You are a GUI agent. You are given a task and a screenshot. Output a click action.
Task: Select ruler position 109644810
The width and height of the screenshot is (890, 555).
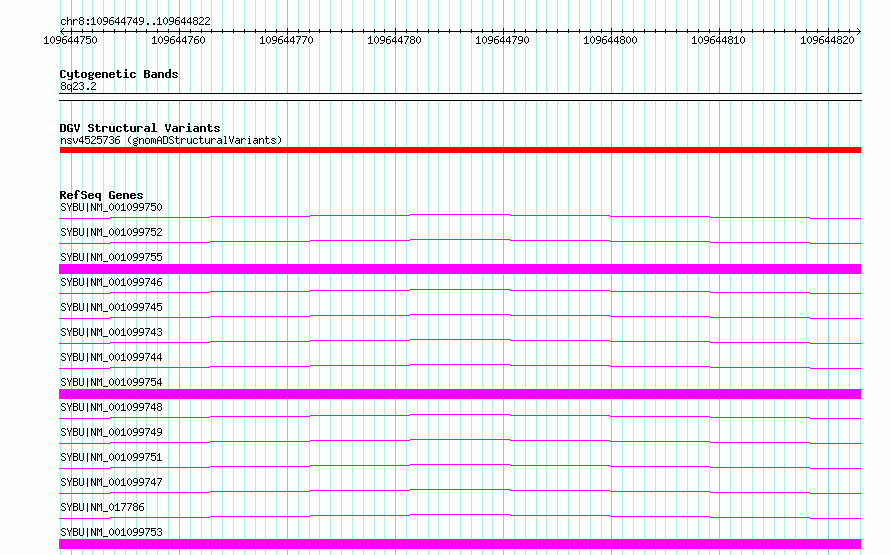(718, 40)
